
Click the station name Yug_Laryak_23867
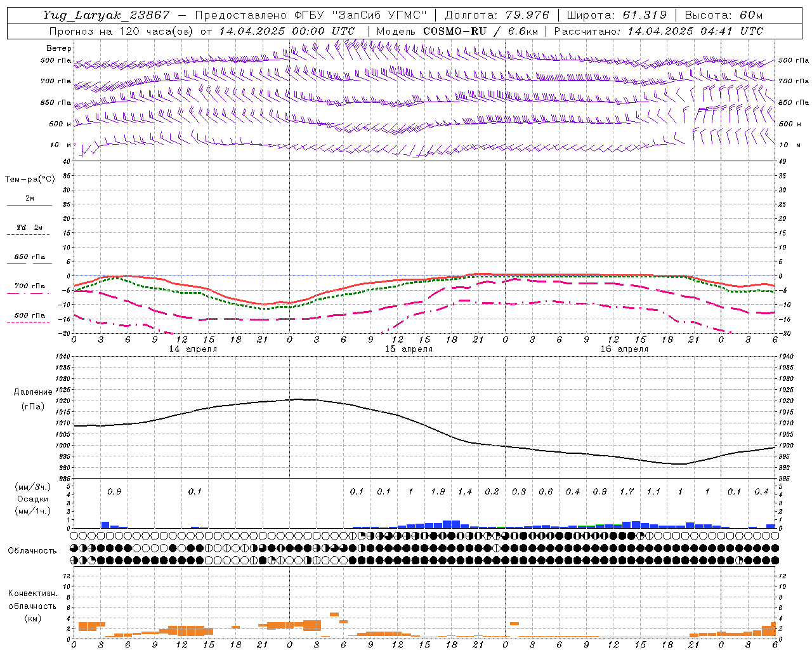tap(107, 15)
